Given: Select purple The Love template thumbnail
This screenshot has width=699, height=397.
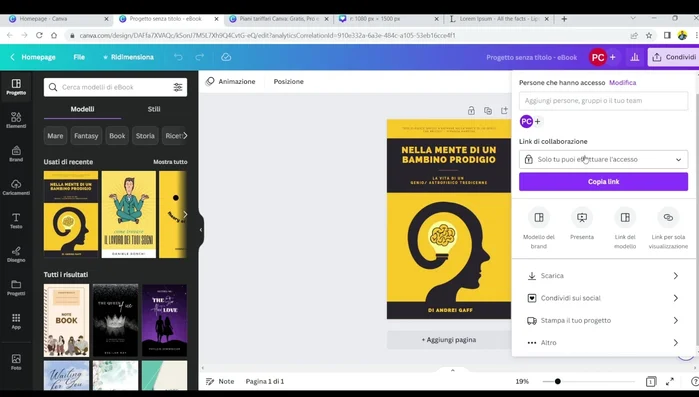Looking at the screenshot, I should pyautogui.click(x=164, y=320).
